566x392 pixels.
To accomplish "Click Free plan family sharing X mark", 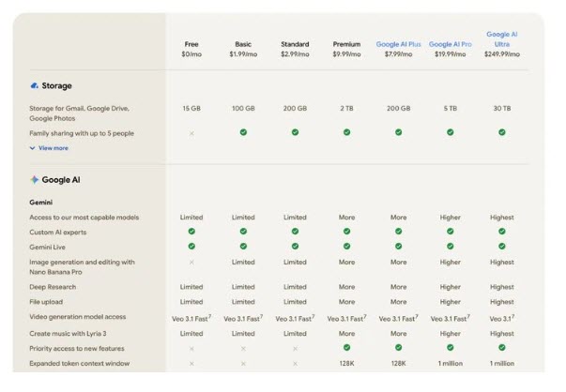I will 191,133.
